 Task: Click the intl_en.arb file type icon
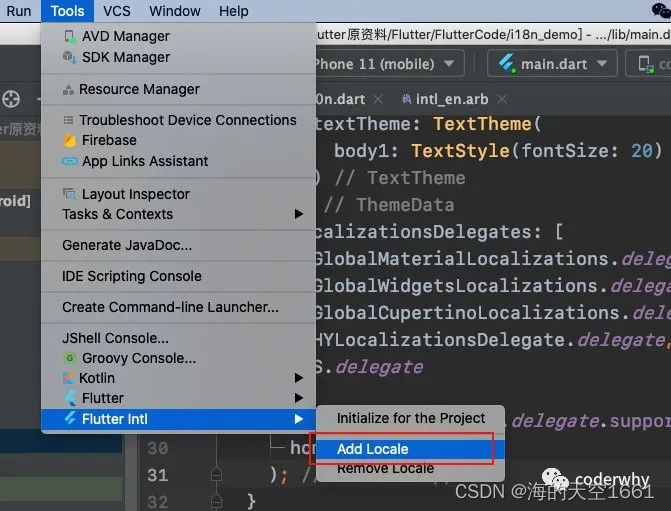(x=407, y=99)
